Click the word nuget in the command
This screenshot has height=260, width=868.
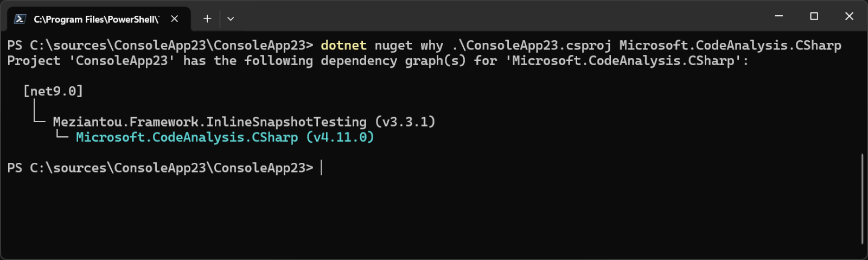click(393, 46)
